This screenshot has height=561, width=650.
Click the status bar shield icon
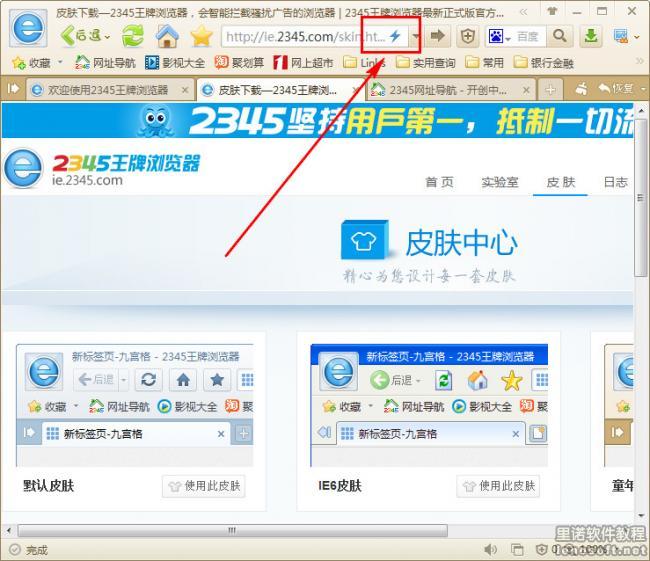point(542,550)
